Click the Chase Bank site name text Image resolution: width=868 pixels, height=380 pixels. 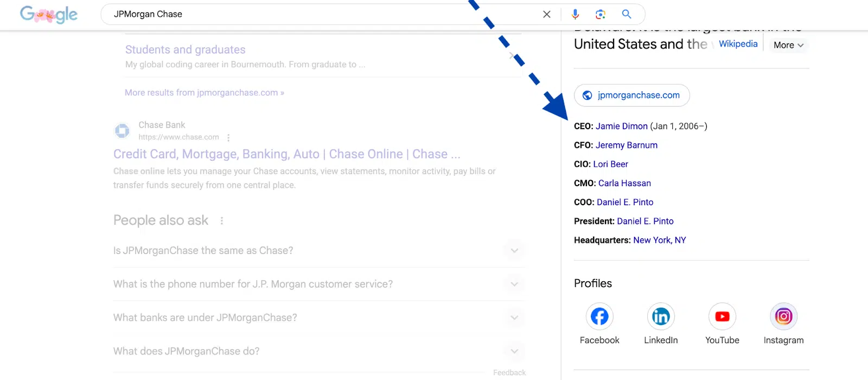point(162,125)
